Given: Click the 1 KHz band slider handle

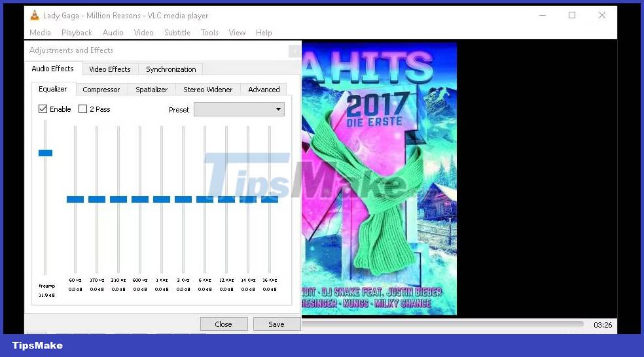Looking at the screenshot, I should 162,199.
